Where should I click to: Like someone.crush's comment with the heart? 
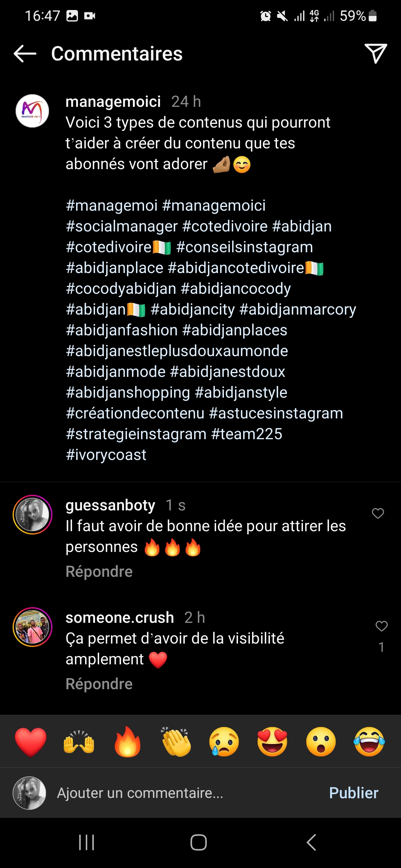coord(381,626)
